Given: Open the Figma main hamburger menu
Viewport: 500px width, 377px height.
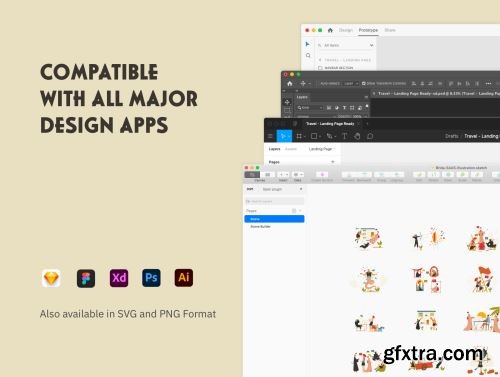Looking at the screenshot, I should 270,136.
